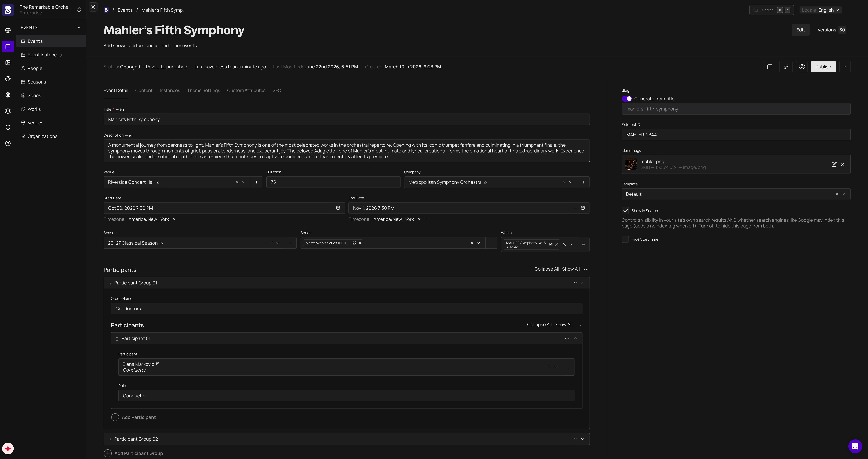Edit Riverside Concert Hall venue link icon
Image resolution: width=868 pixels, height=459 pixels.
tap(158, 182)
